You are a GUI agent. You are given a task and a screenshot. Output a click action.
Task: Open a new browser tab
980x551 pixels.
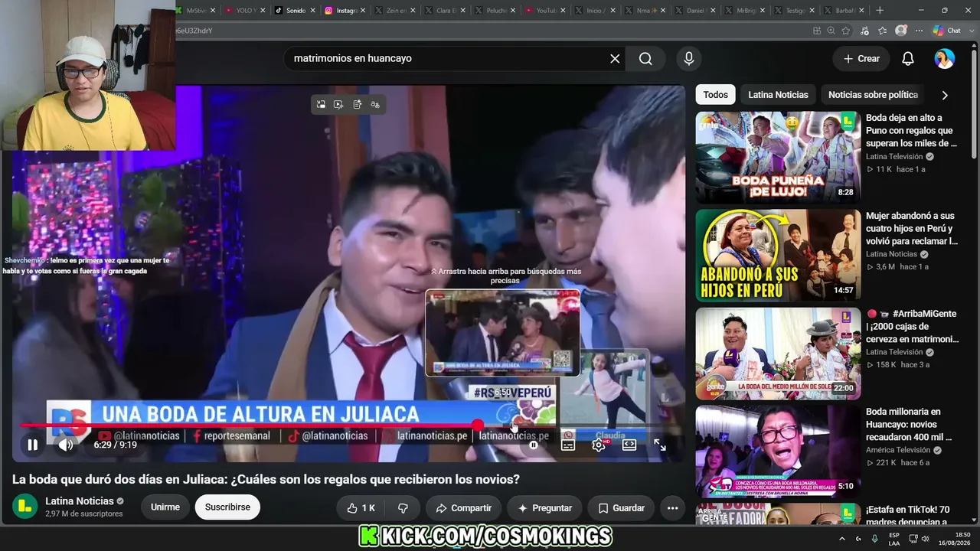[x=880, y=11]
